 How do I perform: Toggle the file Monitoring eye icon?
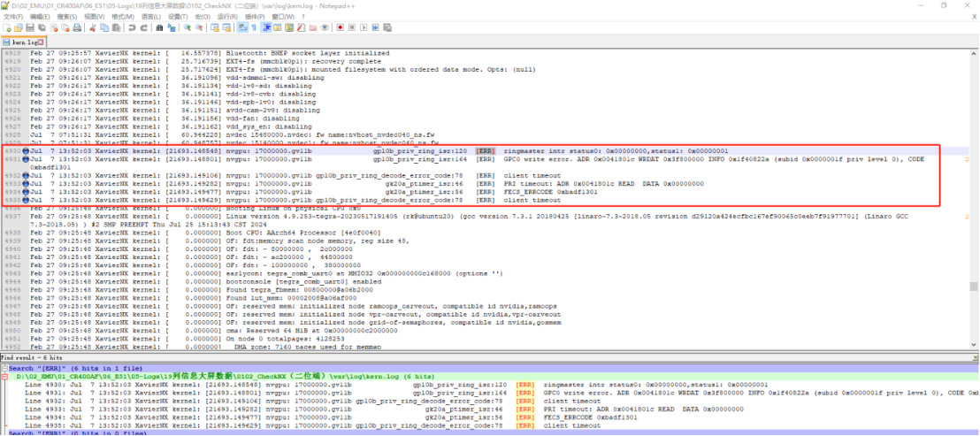coord(325,27)
